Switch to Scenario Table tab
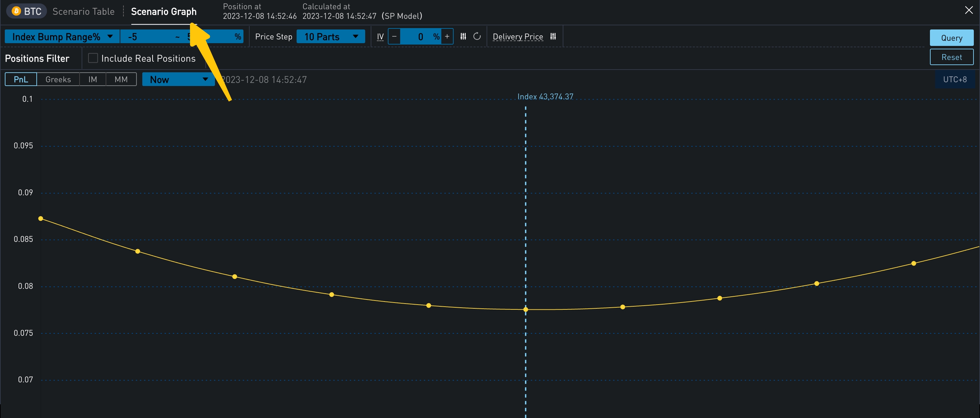 tap(83, 12)
